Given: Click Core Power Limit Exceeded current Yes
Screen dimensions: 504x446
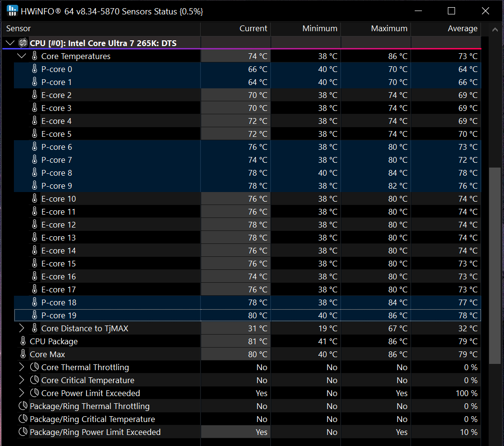Looking at the screenshot, I should 261,393.
